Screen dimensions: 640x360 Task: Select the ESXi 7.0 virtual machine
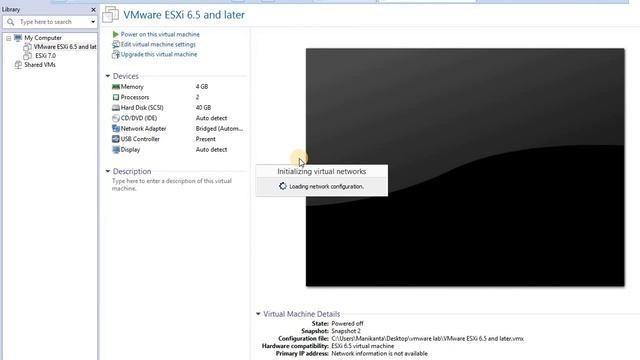pos(45,56)
